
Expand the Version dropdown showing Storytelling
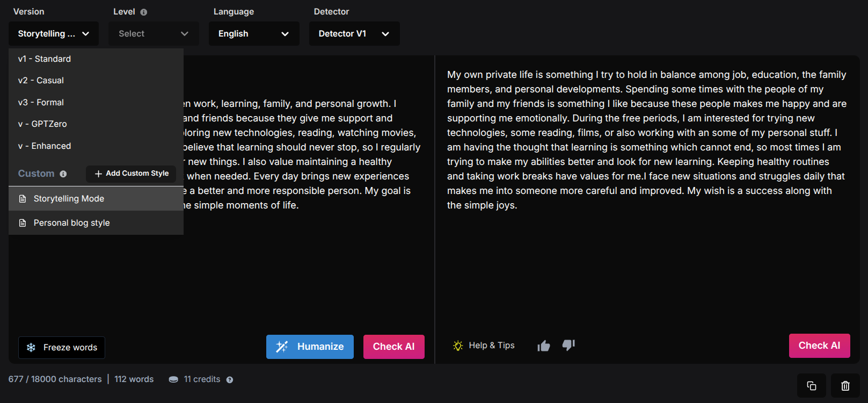(x=54, y=33)
